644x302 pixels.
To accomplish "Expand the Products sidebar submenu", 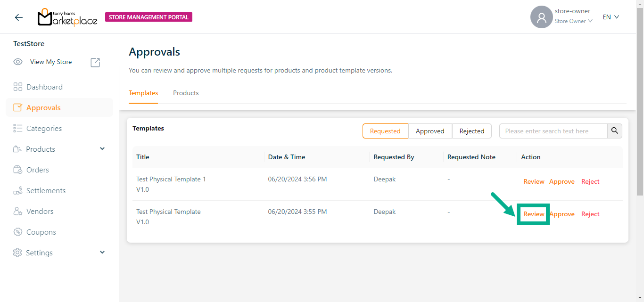I will (102, 149).
